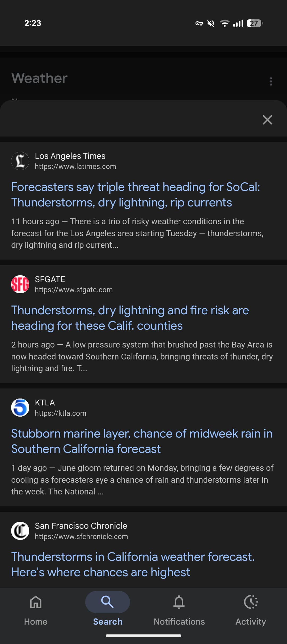Image resolution: width=287 pixels, height=644 pixels.
Task: Tap the latimes.com URL text
Action: pos(75,167)
